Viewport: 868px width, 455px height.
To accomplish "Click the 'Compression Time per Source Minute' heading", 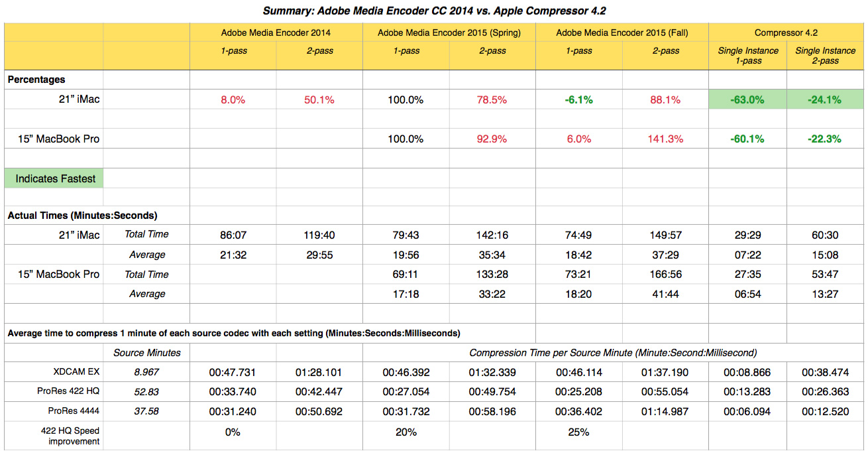I will pyautogui.click(x=613, y=353).
